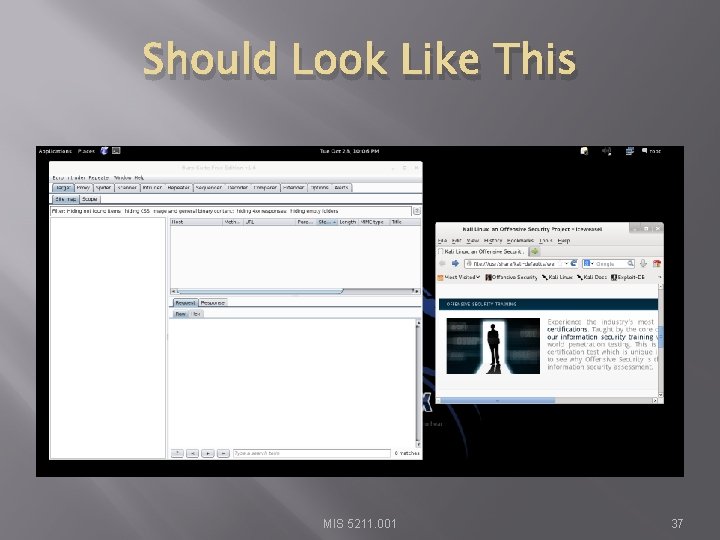The height and width of the screenshot is (540, 720).
Task: Launch the Iceweasel globe icon in the panel
Action: click(105, 151)
